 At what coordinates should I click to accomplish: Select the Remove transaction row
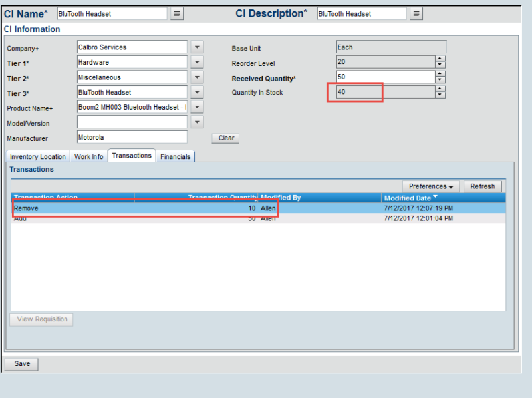(x=133, y=208)
